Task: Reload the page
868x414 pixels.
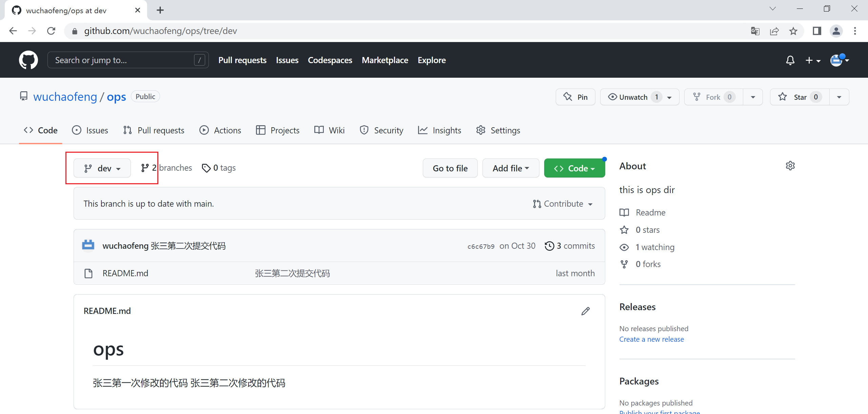Action: [51, 31]
